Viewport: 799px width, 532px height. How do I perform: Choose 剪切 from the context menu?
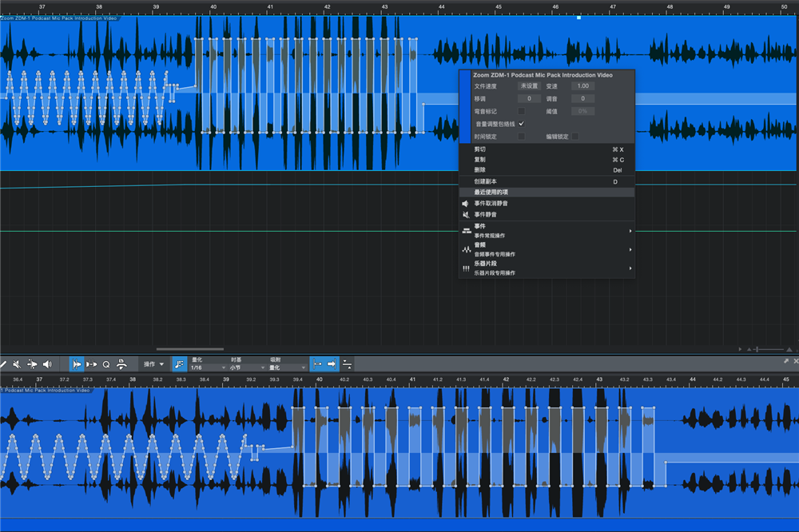[547, 149]
